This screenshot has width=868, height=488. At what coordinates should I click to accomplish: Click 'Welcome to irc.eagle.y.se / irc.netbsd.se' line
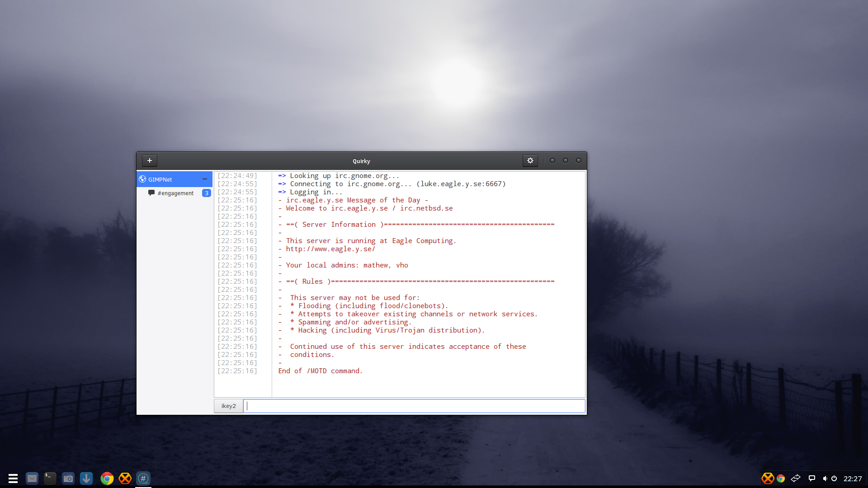[365, 208]
